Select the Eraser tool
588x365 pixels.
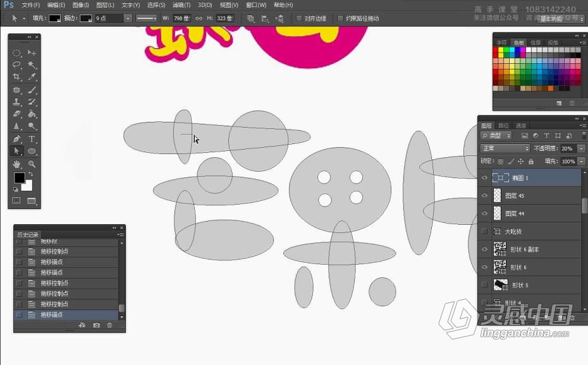point(16,114)
